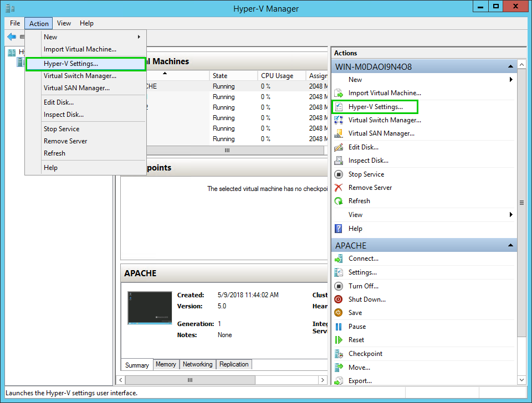Image resolution: width=532 pixels, height=403 pixels.
Task: Connect to the APACHE virtual machine
Action: [360, 258]
